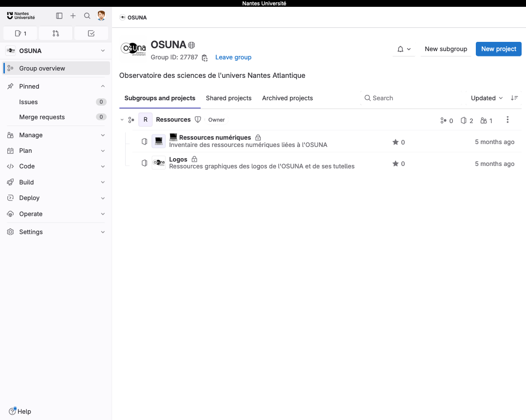Open pinned Merge requests
Image resolution: width=526 pixels, height=420 pixels.
coord(56,117)
